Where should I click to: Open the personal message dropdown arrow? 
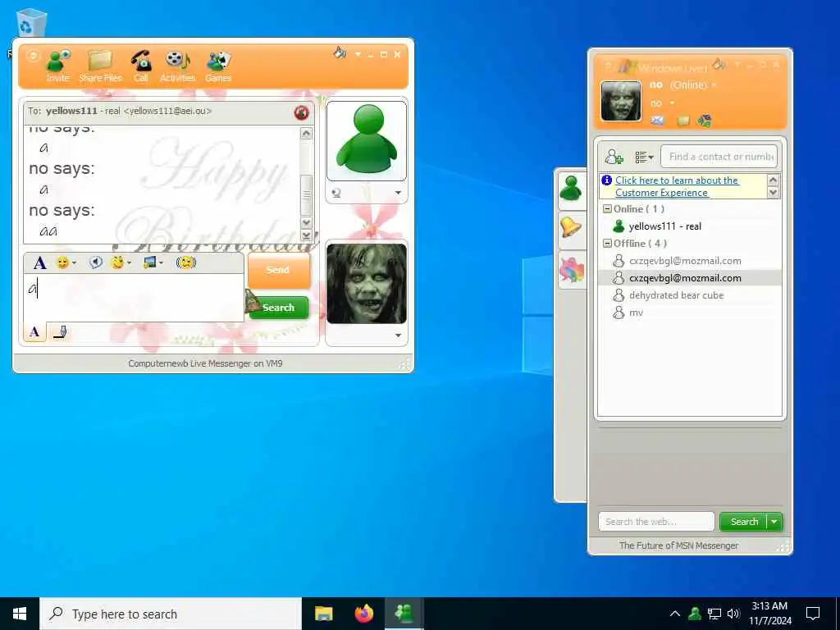(x=672, y=103)
